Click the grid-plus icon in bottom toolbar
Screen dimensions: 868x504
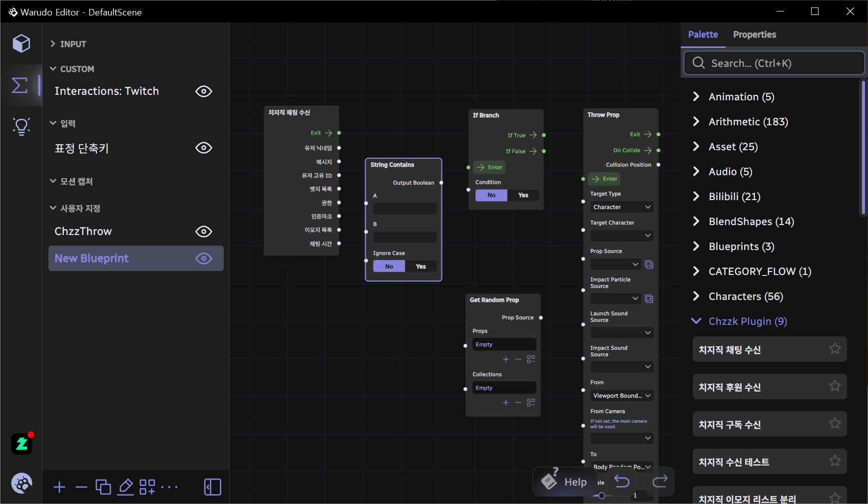(147, 487)
